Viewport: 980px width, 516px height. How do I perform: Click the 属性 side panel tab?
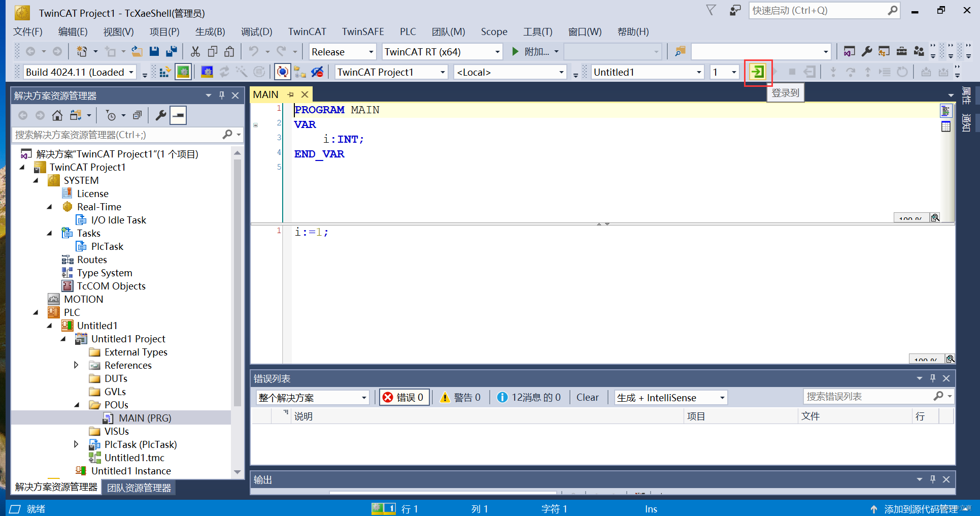click(966, 95)
